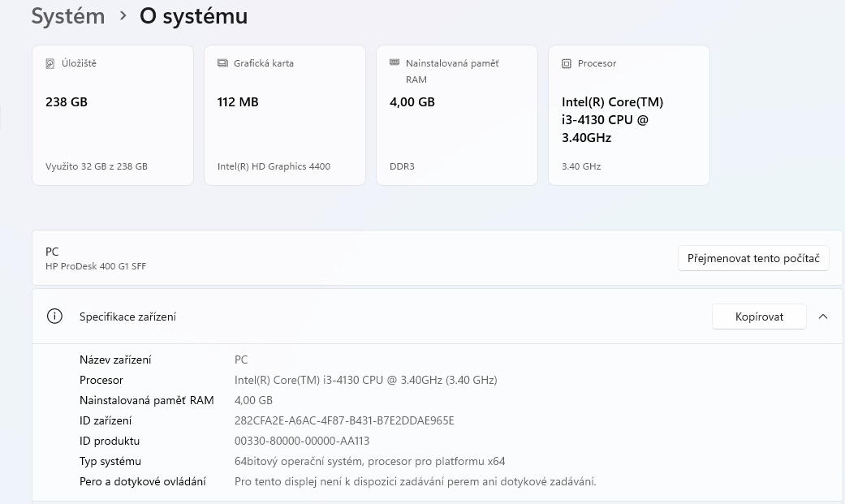Click the 112 MB graphics memory value

pyautogui.click(x=238, y=102)
